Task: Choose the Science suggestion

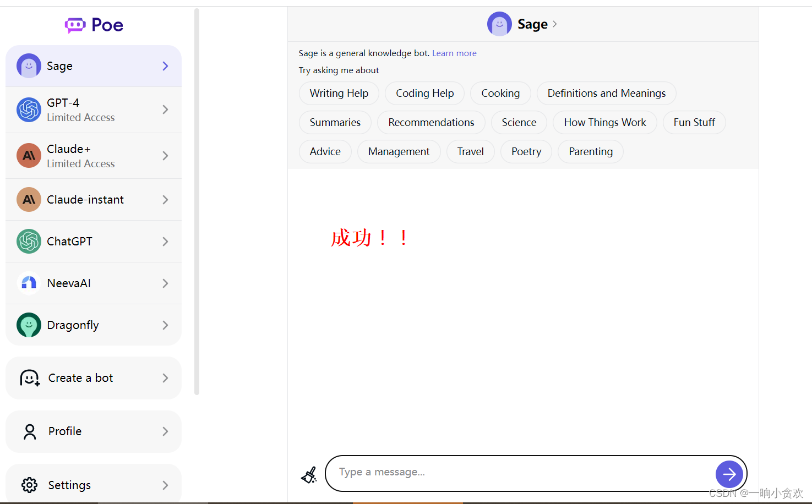Action: click(x=519, y=123)
